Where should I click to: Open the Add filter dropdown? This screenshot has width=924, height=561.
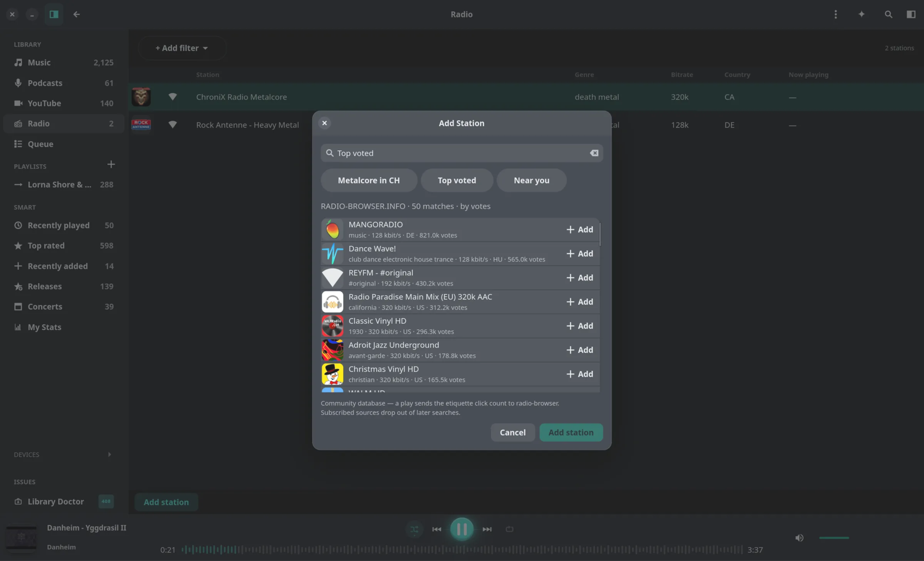(x=182, y=48)
